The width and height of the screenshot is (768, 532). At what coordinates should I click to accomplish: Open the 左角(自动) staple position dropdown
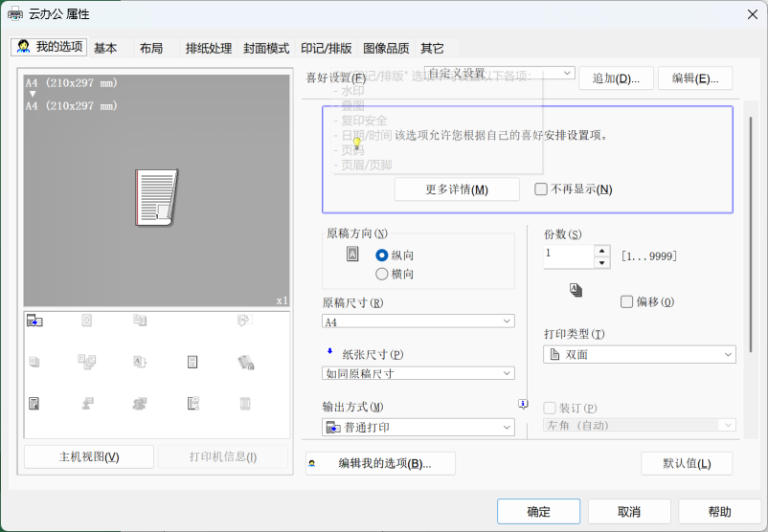point(639,425)
